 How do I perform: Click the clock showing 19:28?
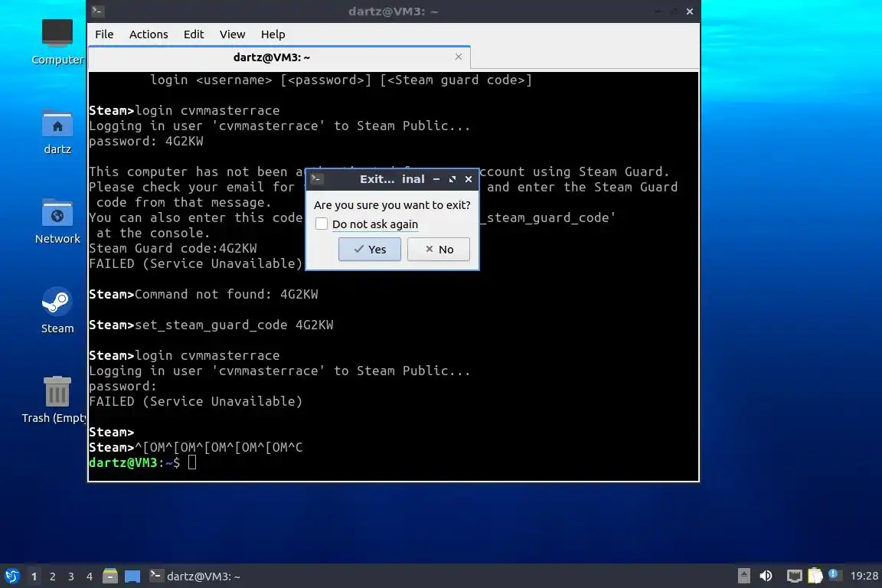pyautogui.click(x=864, y=576)
